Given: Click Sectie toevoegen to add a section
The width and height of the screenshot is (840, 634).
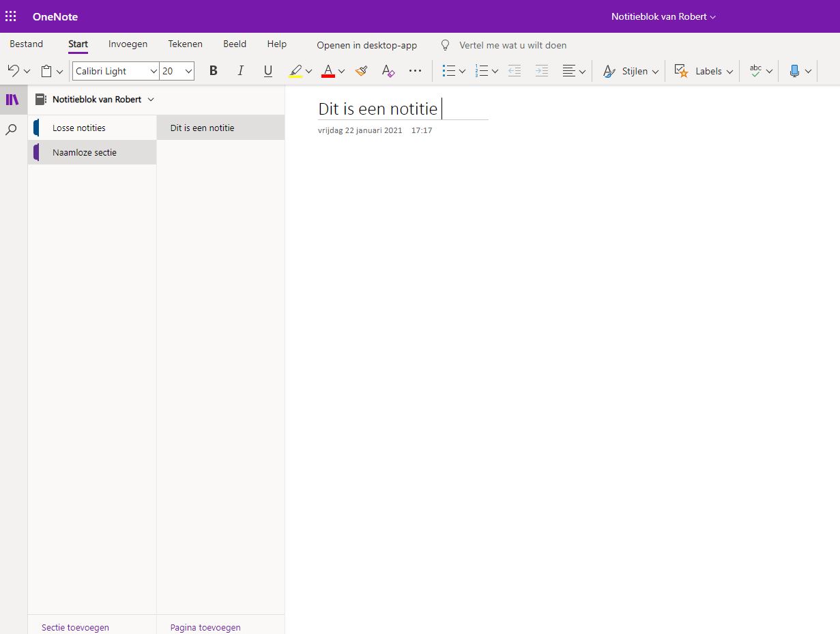Looking at the screenshot, I should pyautogui.click(x=74, y=626).
